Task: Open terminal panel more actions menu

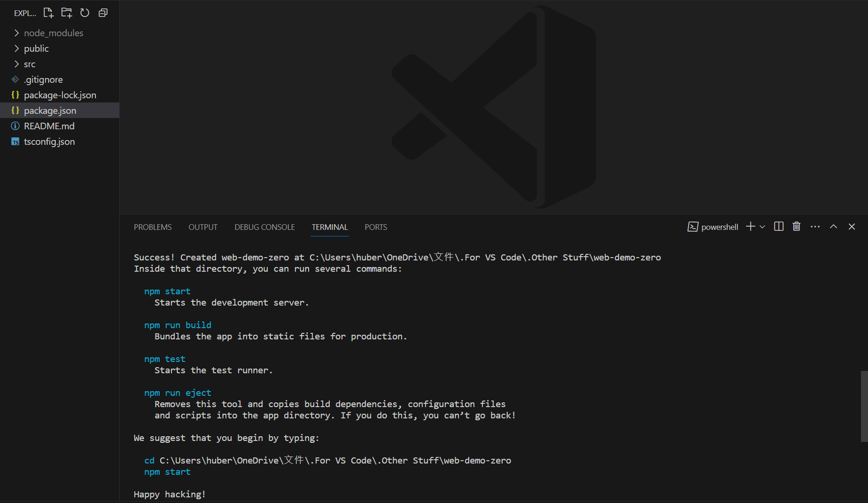Action: click(815, 227)
